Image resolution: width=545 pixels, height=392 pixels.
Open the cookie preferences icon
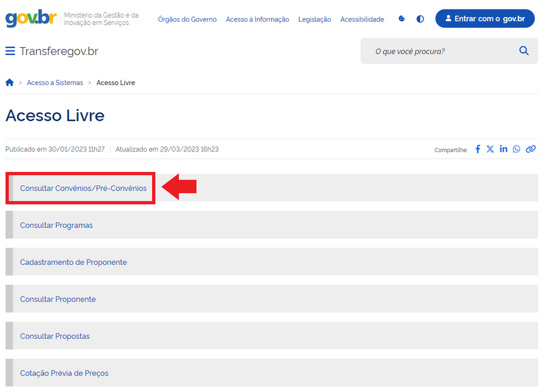[x=401, y=19]
